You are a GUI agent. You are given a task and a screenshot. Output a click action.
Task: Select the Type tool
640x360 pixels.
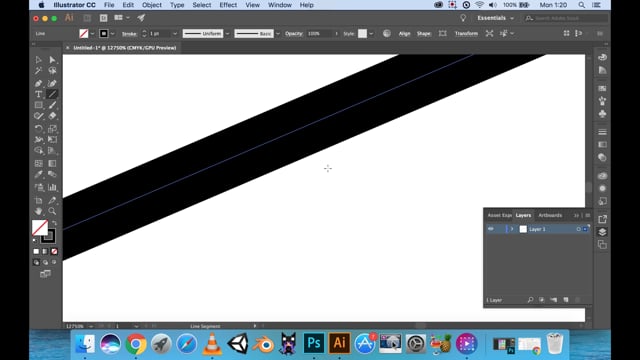(x=38, y=94)
